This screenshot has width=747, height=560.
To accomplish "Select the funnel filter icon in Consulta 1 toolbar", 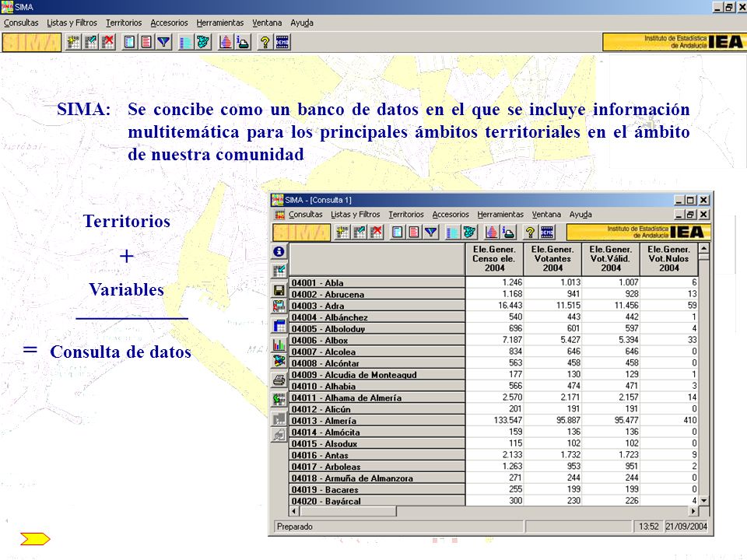I will [x=431, y=233].
